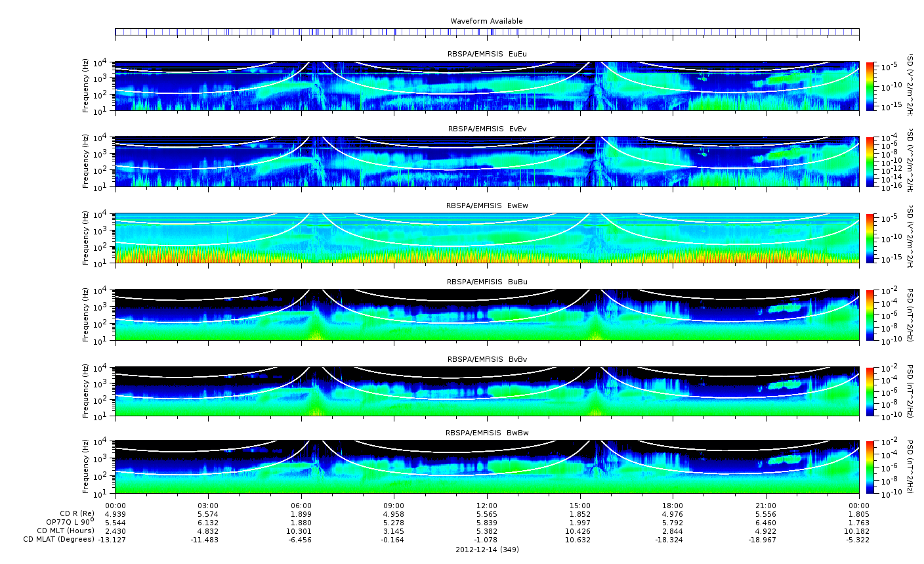
Task: Click the BwBw spectrogram color bar
Action: [x=870, y=467]
